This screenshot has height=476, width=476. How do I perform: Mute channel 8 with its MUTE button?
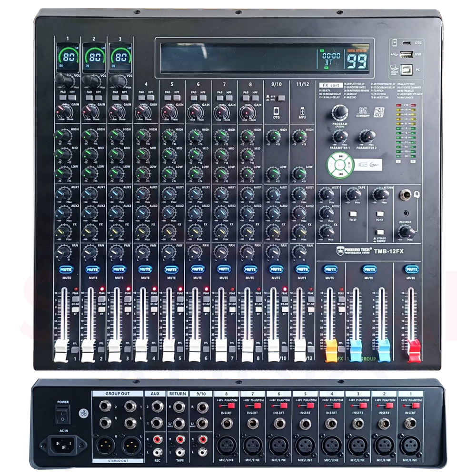(250, 269)
